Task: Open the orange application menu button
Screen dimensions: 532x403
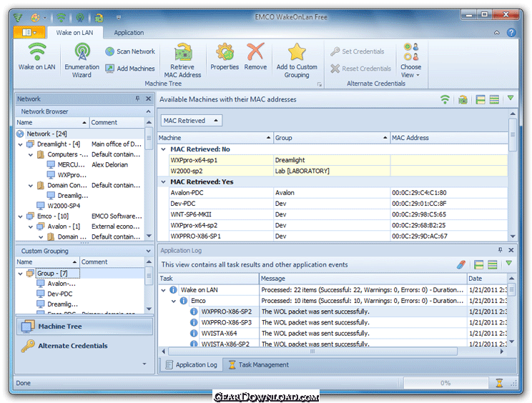Action: (29, 33)
